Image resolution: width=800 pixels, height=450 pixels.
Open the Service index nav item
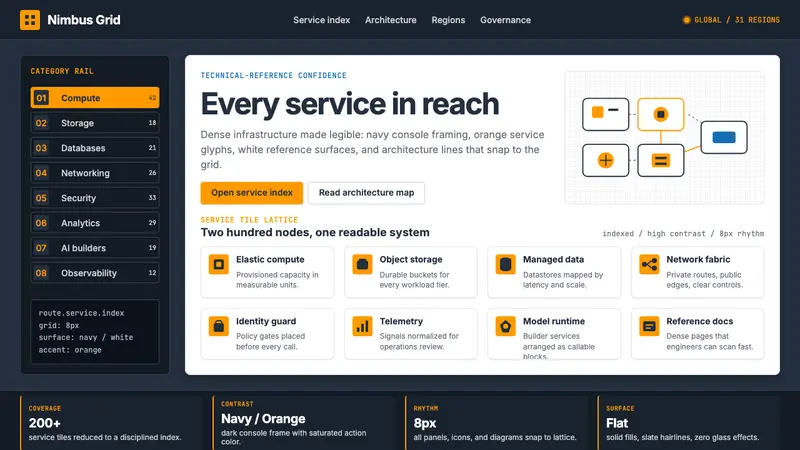click(x=321, y=20)
